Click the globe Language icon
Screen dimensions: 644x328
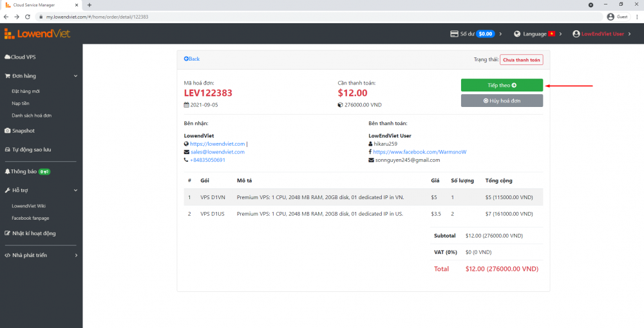click(518, 34)
